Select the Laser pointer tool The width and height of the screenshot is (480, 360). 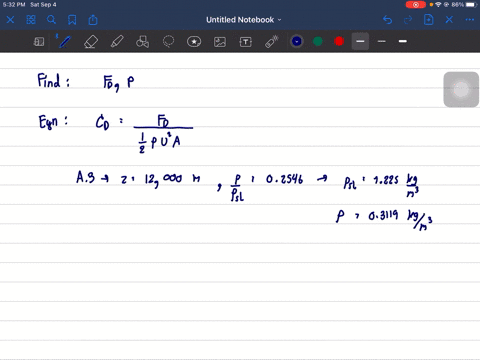tap(272, 42)
